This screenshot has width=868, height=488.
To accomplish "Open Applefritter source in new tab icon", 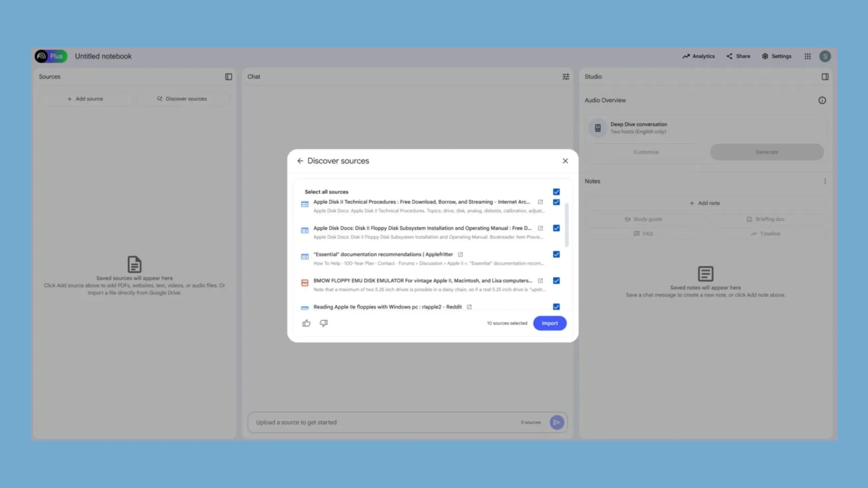I will click(460, 255).
